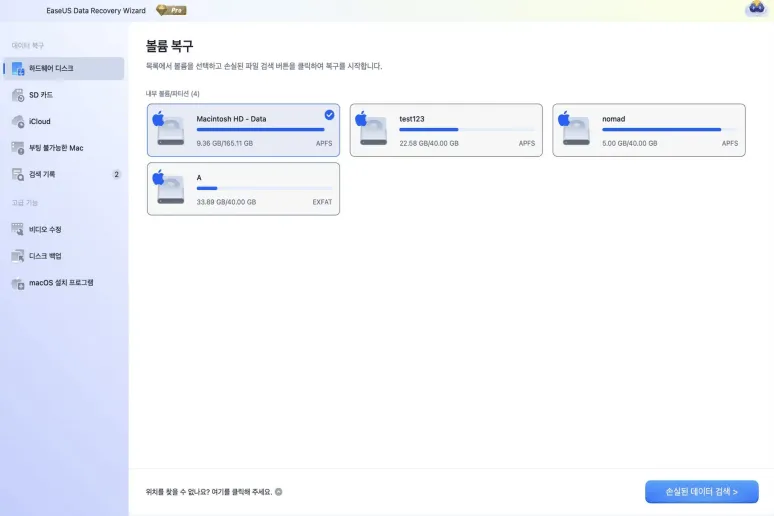Viewport: 774px width, 516px height.
Task: Click the unbootable Mac sidebar icon
Action: coord(17,148)
